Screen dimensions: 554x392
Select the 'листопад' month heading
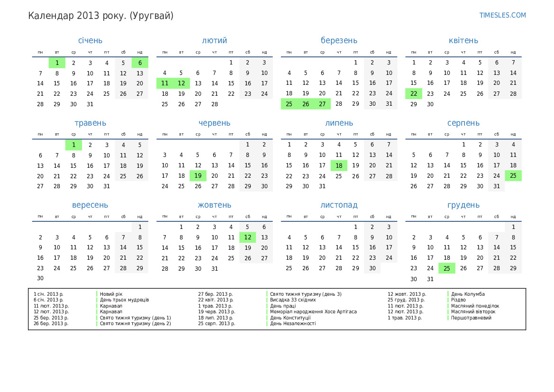click(339, 205)
